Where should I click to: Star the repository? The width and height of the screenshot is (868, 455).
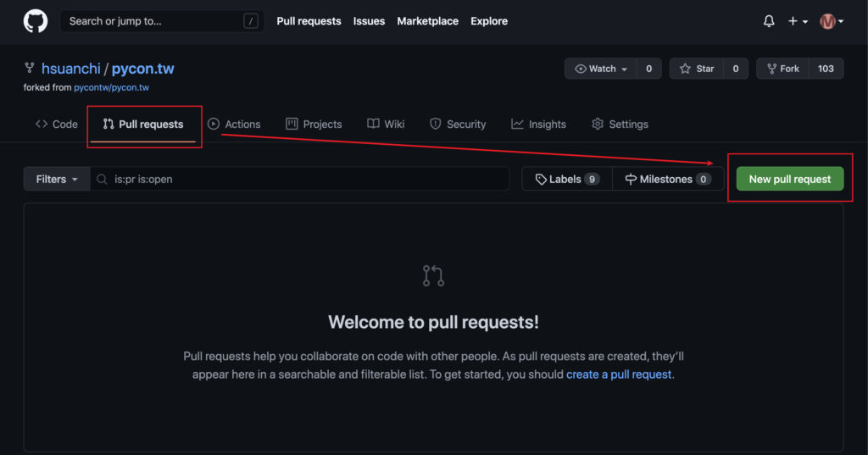(697, 69)
